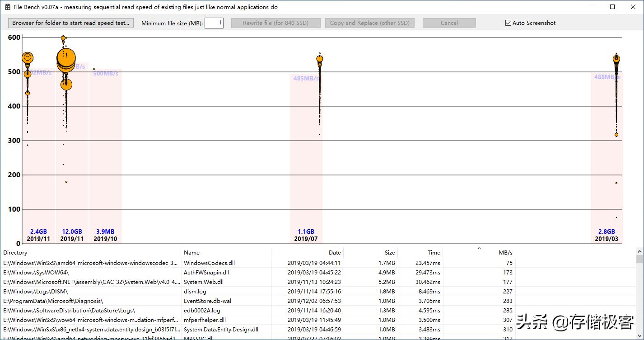
Task: Click the scrollbar up arrow of file list
Action: click(x=639, y=251)
